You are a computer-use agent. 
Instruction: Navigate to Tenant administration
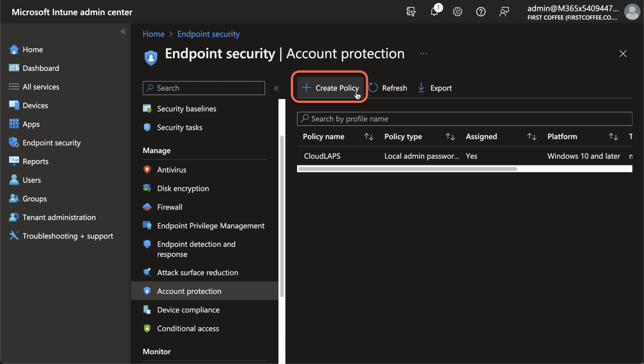click(x=59, y=217)
